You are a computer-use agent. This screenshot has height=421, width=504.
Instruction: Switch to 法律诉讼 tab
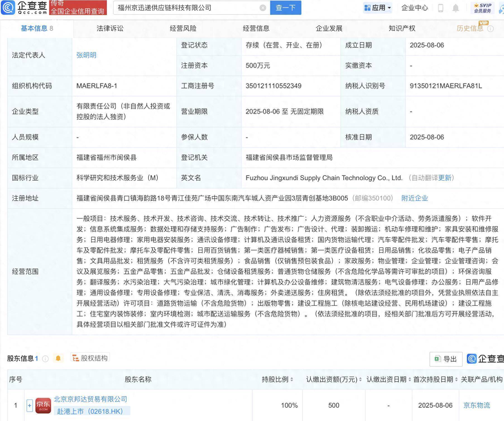pyautogui.click(x=110, y=28)
